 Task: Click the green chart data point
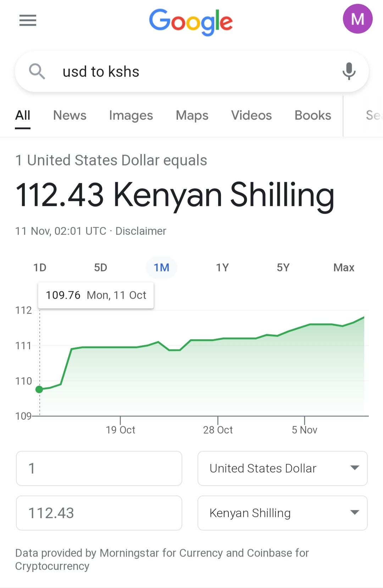pyautogui.click(x=39, y=389)
